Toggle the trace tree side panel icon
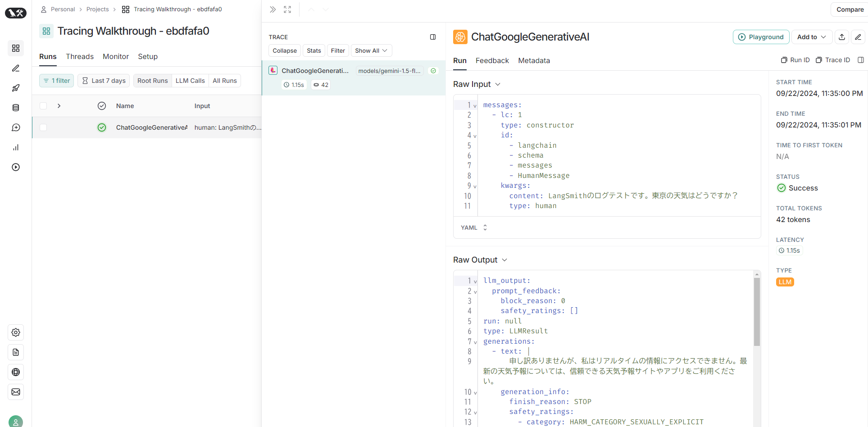The width and height of the screenshot is (868, 427). tap(433, 37)
